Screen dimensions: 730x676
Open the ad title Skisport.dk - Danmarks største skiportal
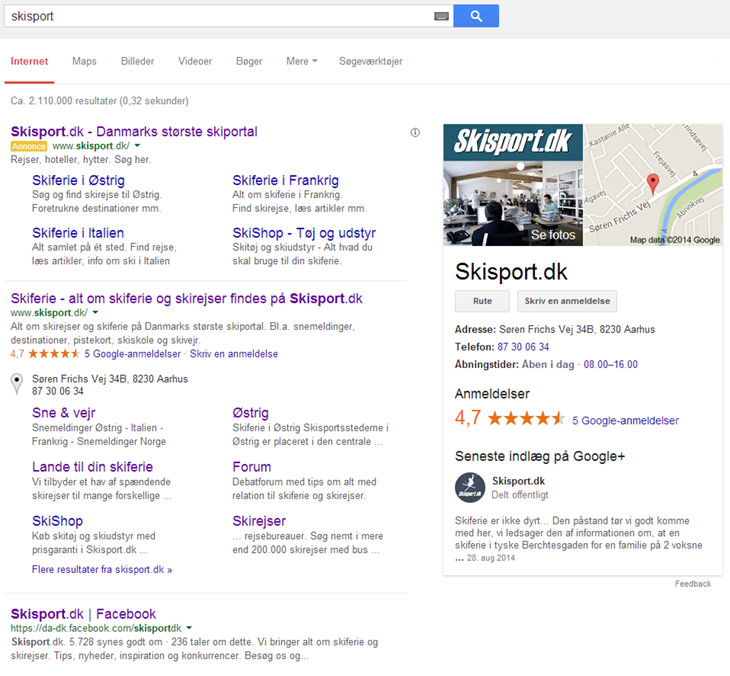click(x=134, y=132)
